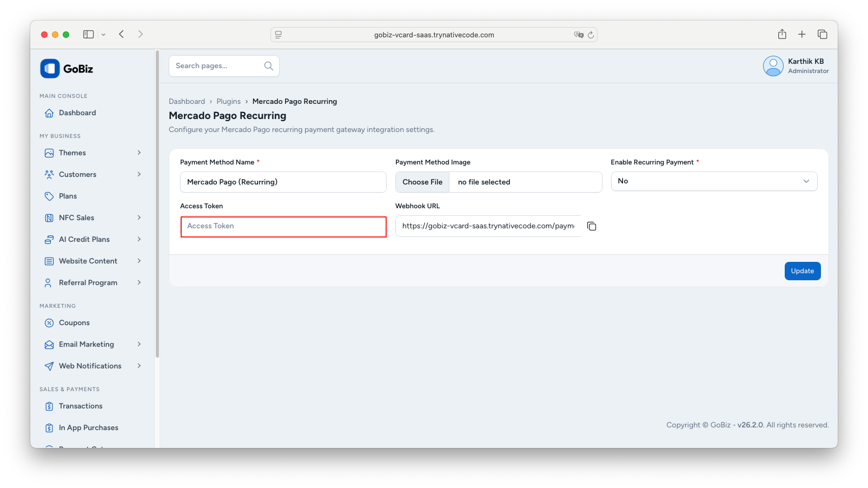Expand the Web Notifications chevron

pos(139,366)
